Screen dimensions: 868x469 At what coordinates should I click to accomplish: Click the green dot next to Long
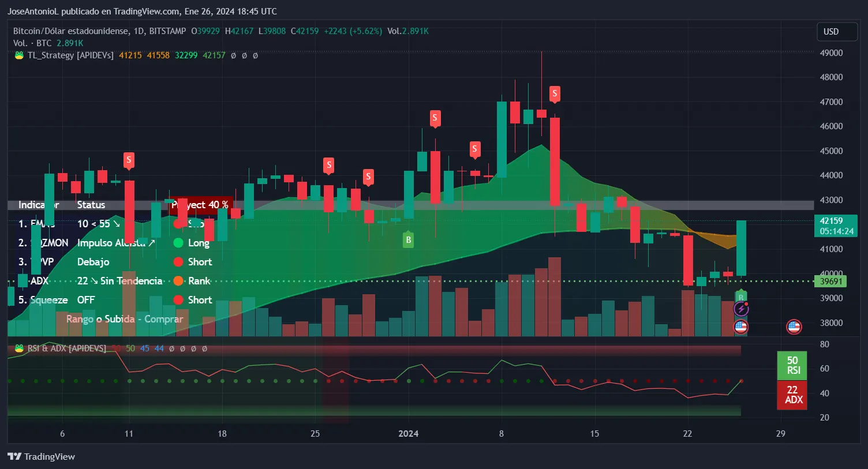pos(178,243)
